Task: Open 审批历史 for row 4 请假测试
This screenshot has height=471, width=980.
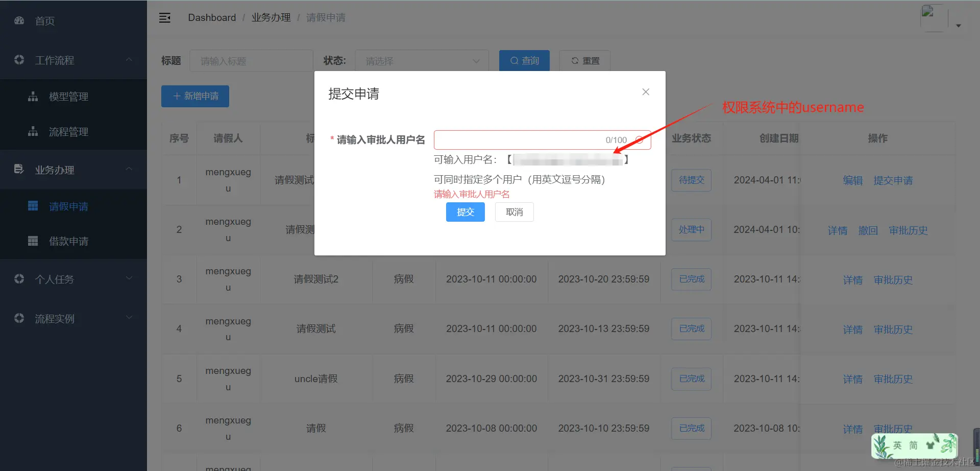Action: coord(893,329)
